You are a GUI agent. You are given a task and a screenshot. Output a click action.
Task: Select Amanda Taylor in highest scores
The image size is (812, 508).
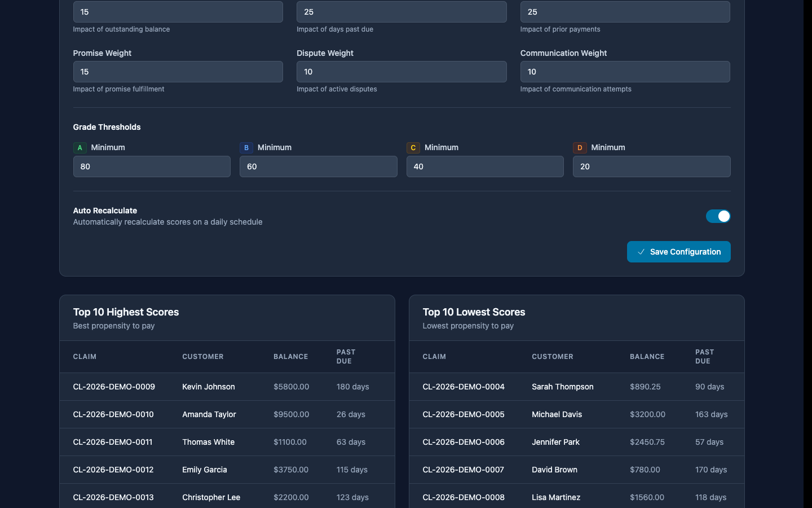coord(209,414)
